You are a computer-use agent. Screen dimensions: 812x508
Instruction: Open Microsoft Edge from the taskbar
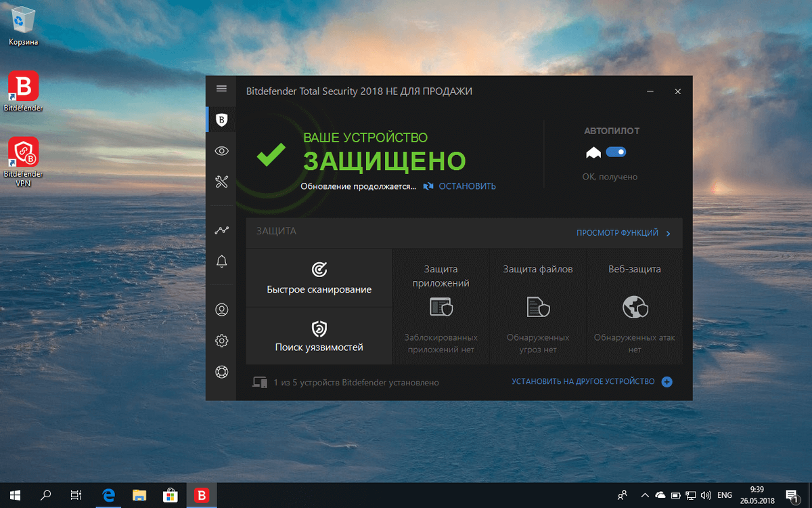(108, 495)
